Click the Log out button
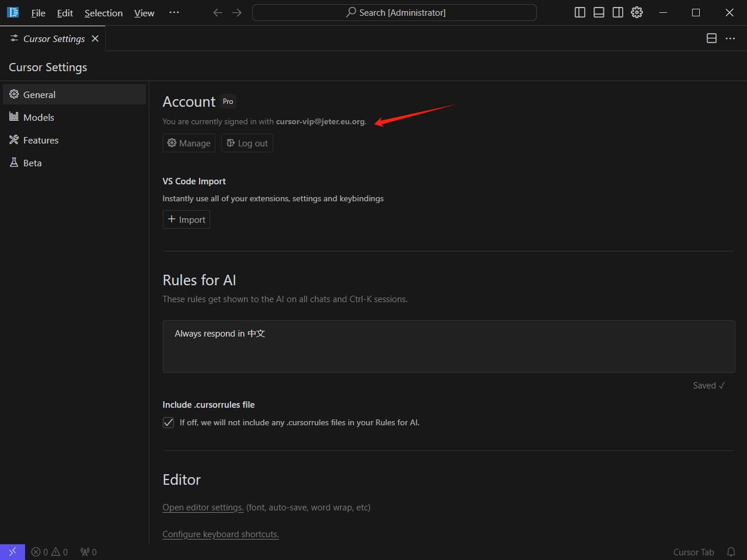Screen dimensions: 747x560 247,143
